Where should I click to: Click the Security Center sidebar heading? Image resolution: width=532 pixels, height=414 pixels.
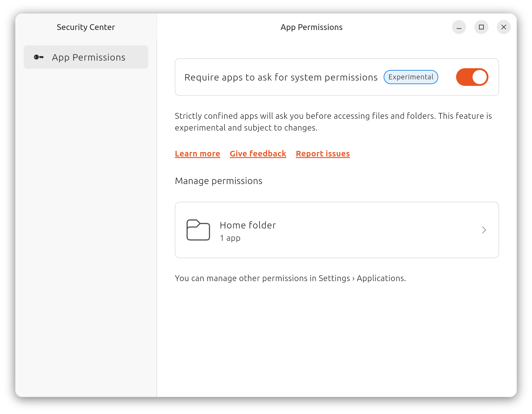click(x=86, y=27)
